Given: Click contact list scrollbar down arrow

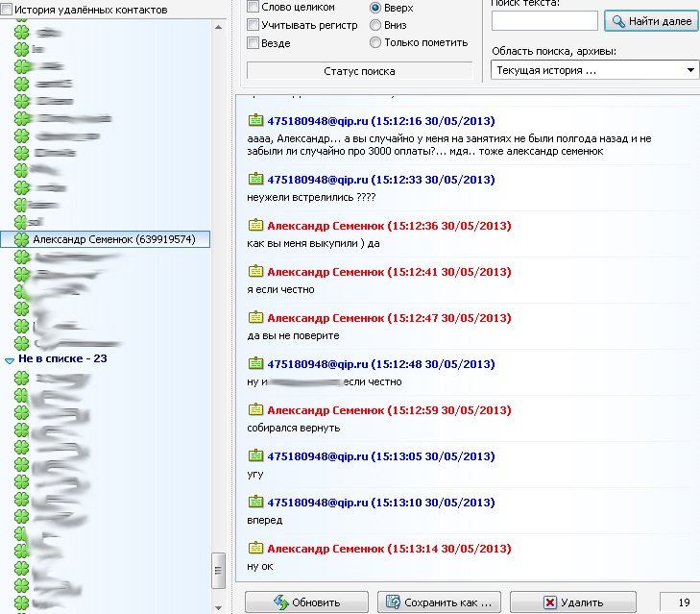Looking at the screenshot, I should click(218, 607).
